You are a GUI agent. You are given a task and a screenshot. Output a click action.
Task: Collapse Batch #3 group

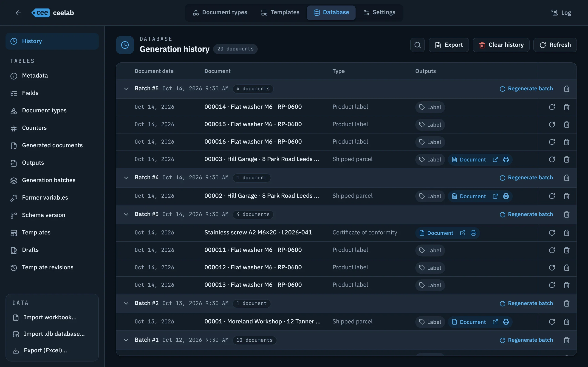126,214
